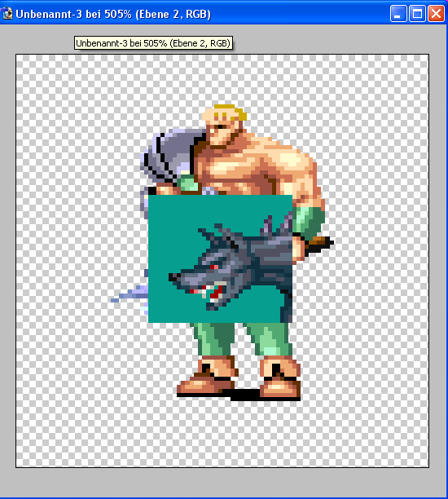Click the warrior's blonde hair
The width and height of the screenshot is (448, 499).
[231, 112]
